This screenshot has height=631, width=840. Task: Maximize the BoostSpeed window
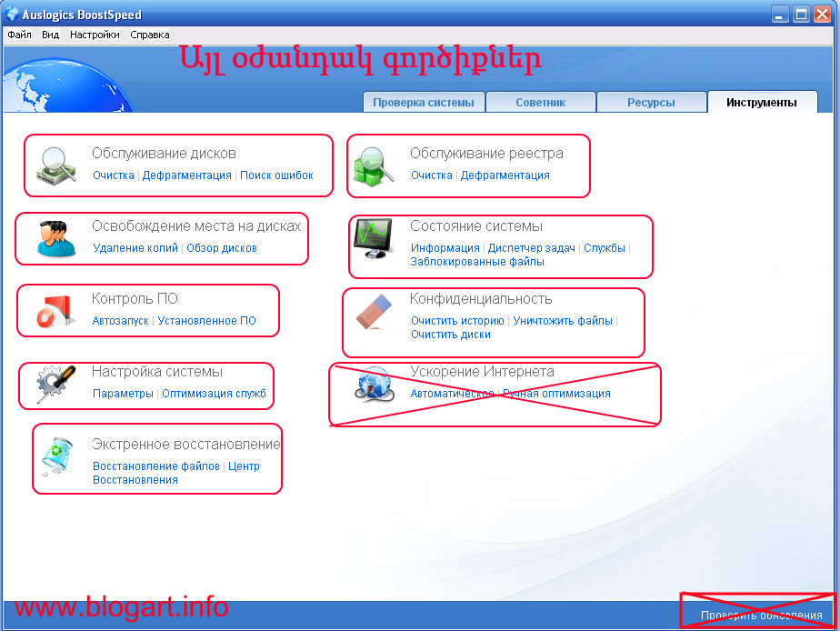(x=801, y=15)
